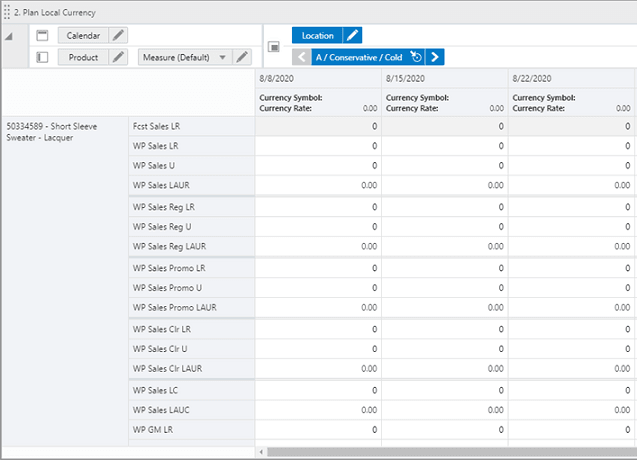This screenshot has height=460, width=637.
Task: Select the WP Sales LAUR measure row
Action: click(191, 185)
